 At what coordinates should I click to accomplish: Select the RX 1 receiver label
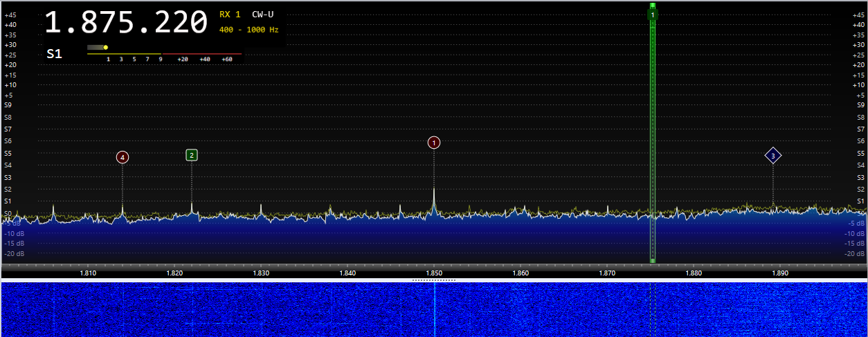230,14
